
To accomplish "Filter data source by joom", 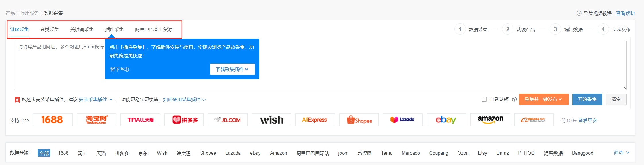I will point(343,153).
